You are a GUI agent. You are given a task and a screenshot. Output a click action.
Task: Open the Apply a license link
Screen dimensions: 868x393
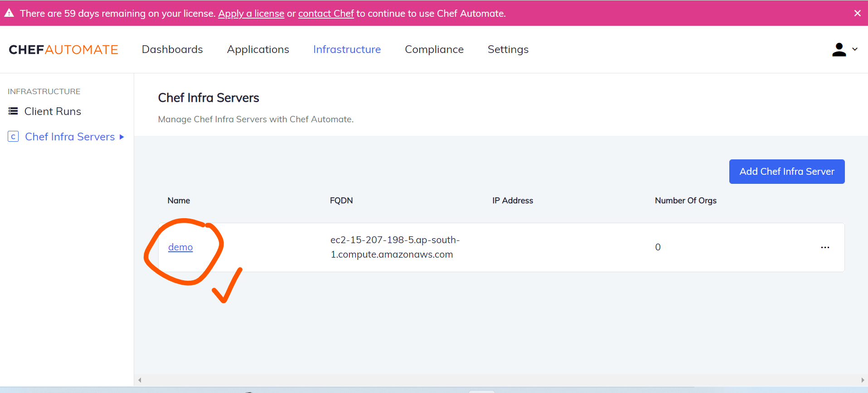(x=251, y=14)
